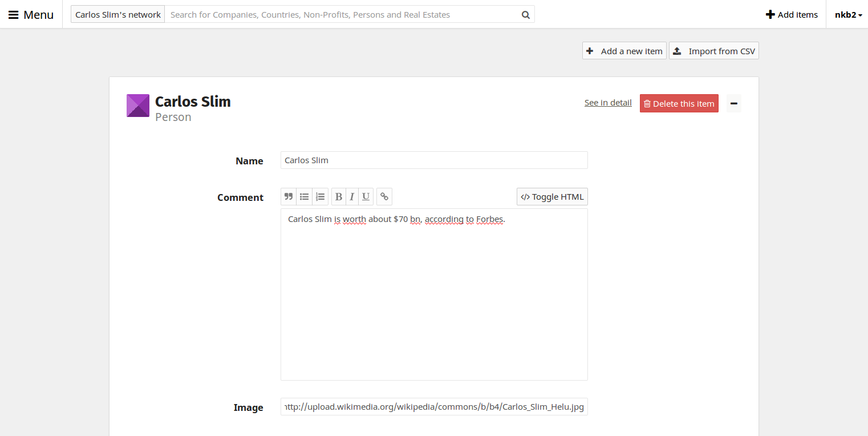Toggle underline formatting in comment editor

click(x=366, y=196)
